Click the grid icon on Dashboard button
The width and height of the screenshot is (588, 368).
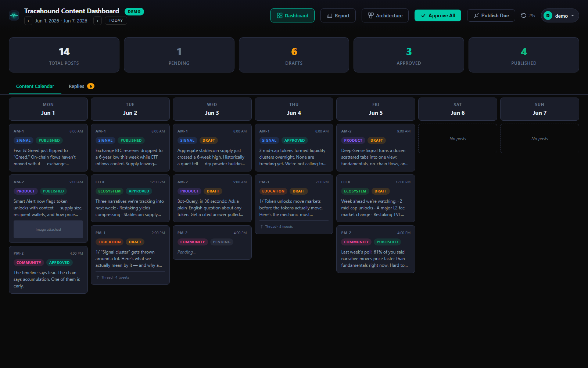pyautogui.click(x=280, y=15)
